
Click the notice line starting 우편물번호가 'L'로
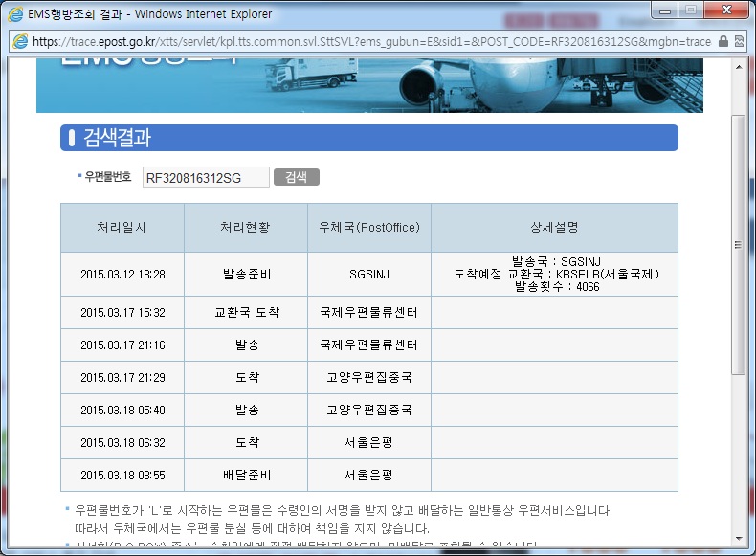344,510
